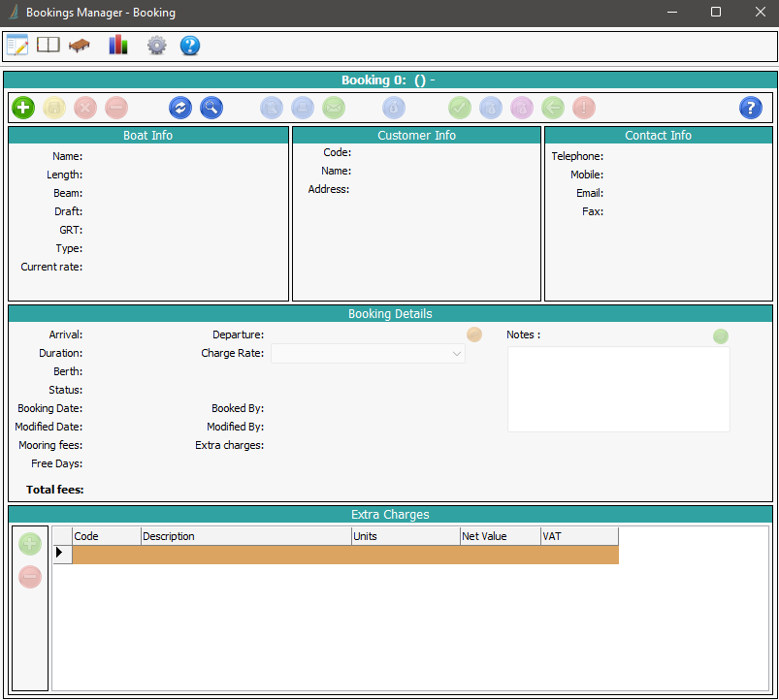Click the VAT column header
The image size is (779, 700).
[x=580, y=536]
